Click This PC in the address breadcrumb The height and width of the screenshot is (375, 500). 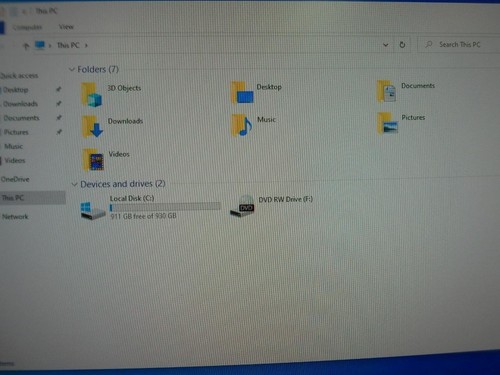68,45
